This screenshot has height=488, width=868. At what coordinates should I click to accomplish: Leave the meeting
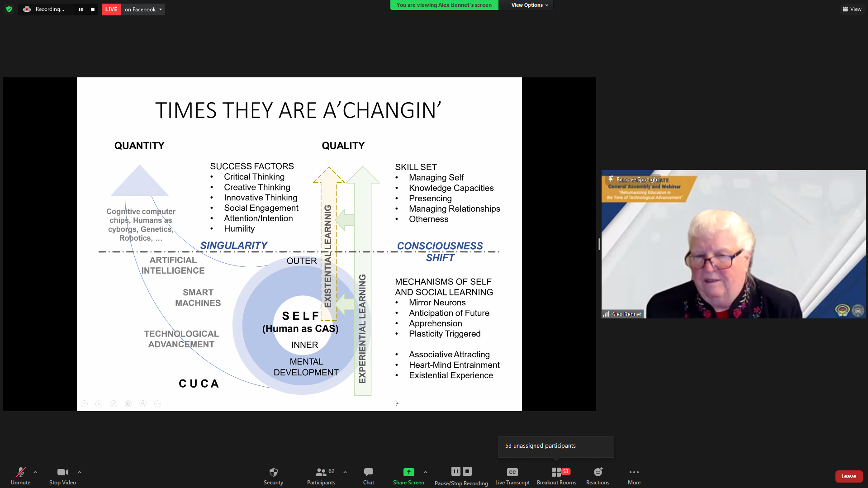click(x=848, y=476)
